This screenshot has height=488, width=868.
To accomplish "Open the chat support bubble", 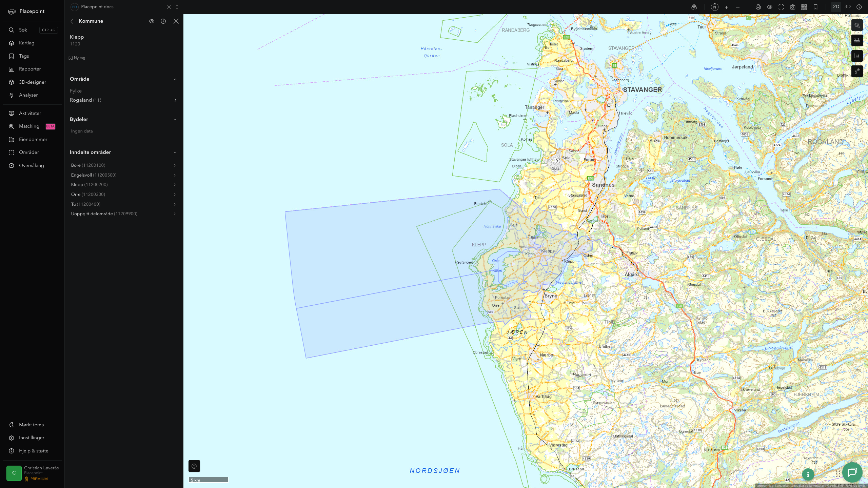I will pos(852,472).
